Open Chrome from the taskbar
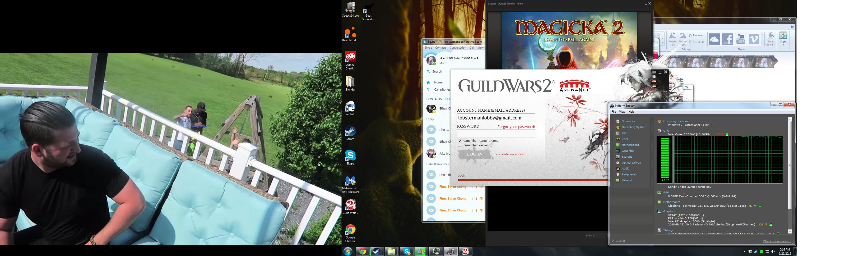Viewport: 868px width, 256px height. [x=362, y=251]
